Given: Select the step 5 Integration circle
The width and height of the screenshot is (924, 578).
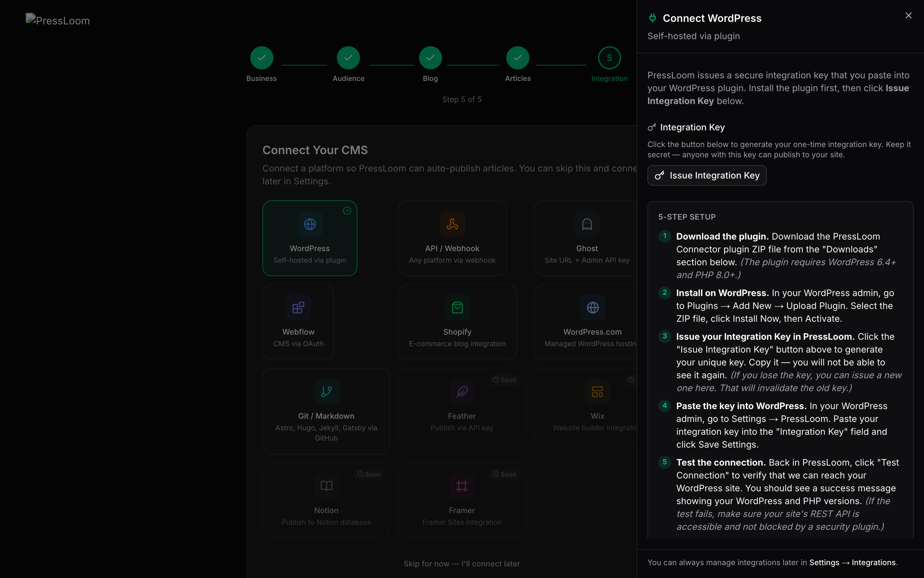Looking at the screenshot, I should point(609,58).
